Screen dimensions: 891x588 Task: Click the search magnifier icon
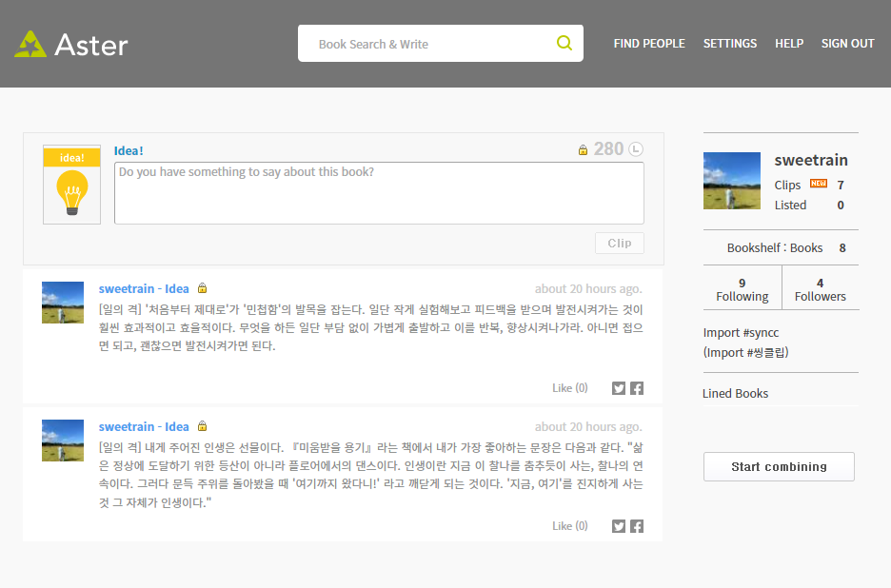564,43
